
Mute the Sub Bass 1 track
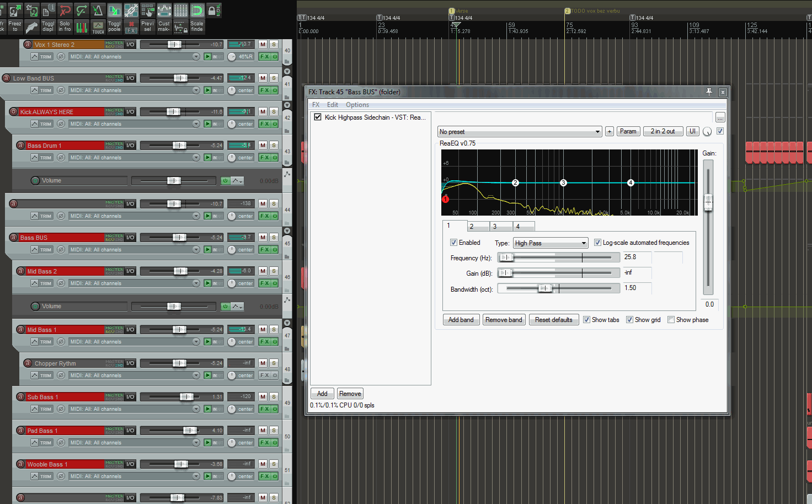(x=263, y=397)
